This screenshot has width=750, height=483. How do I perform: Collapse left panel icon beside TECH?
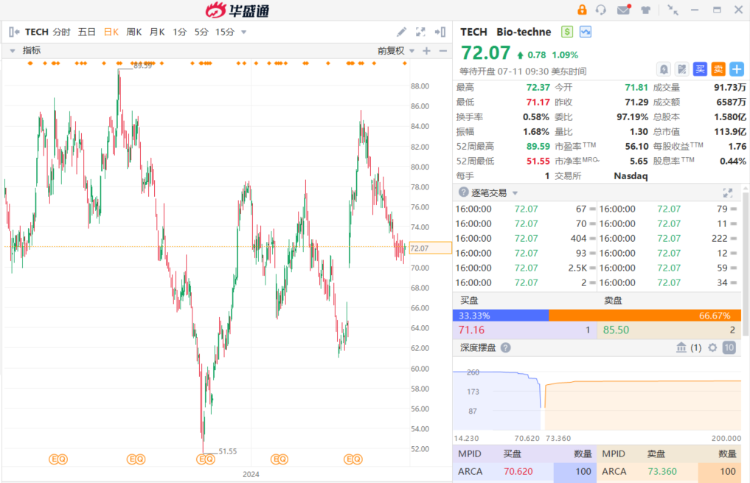click(x=14, y=32)
